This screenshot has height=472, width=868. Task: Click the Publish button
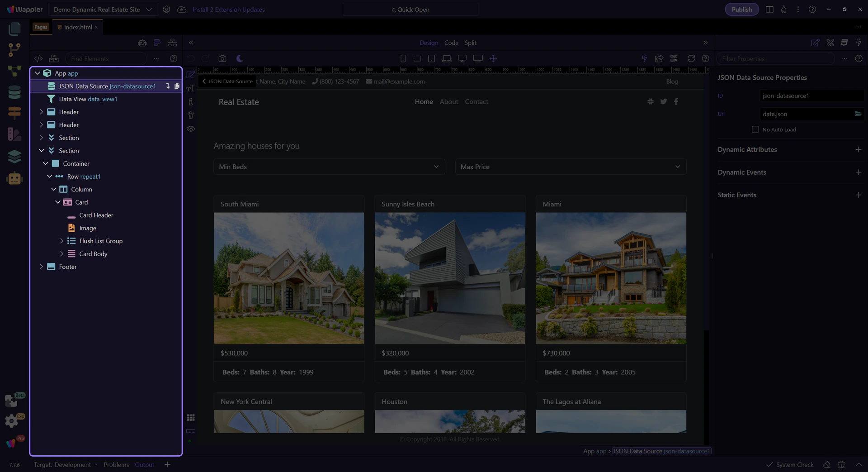coord(741,10)
